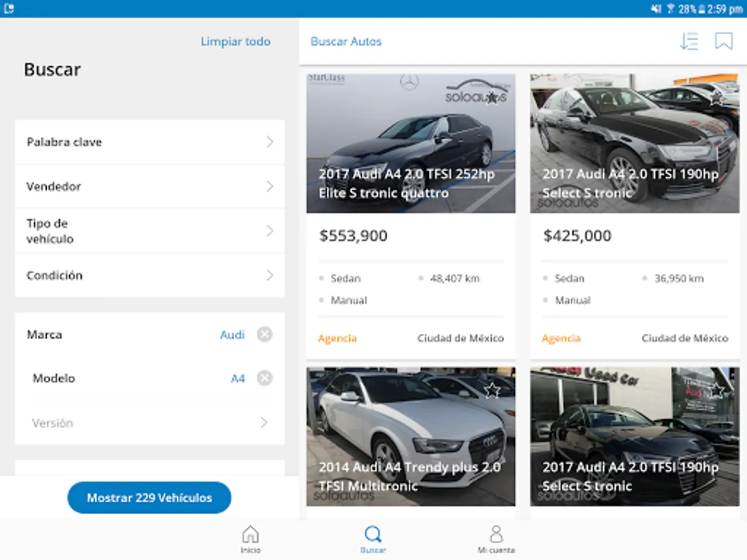The image size is (747, 560).
Task: Clear the Audi Marca filter
Action: [265, 335]
